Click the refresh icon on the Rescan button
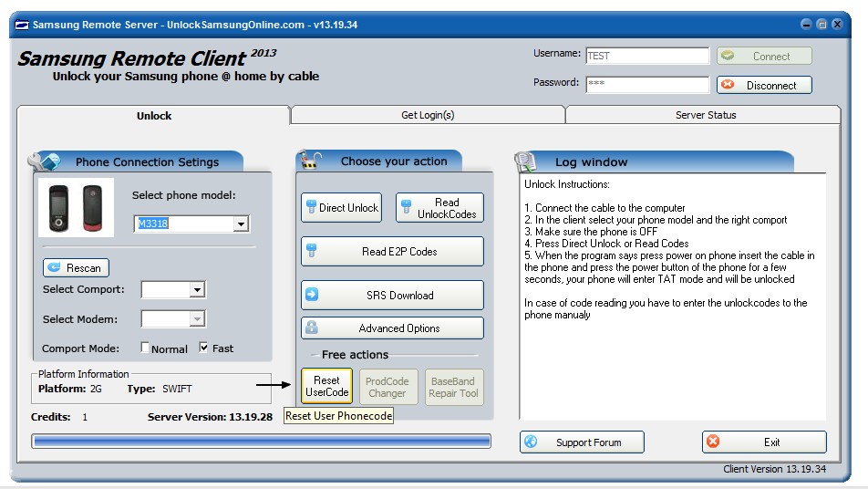The height and width of the screenshot is (489, 868). tap(54, 267)
